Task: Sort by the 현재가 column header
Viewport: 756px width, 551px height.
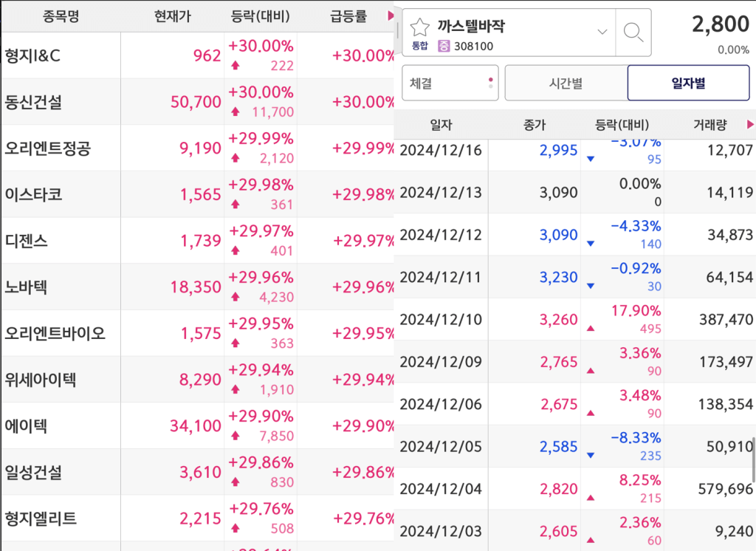Action: pyautogui.click(x=172, y=16)
